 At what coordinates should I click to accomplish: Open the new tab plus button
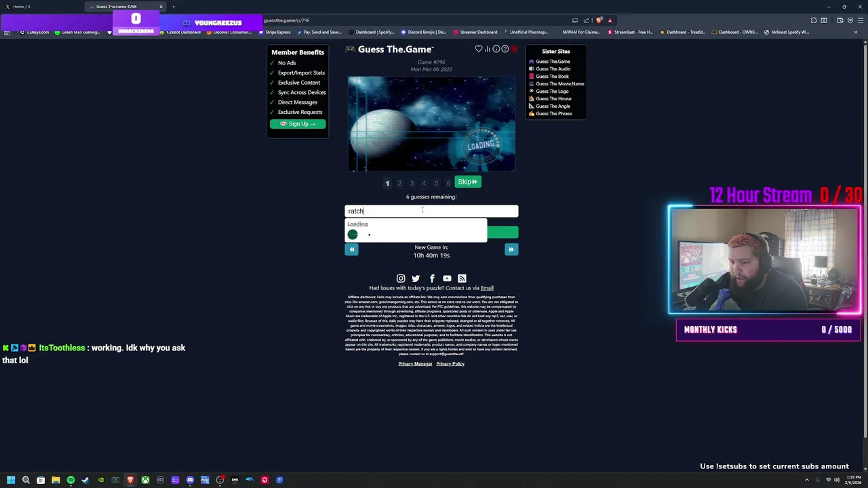click(174, 7)
